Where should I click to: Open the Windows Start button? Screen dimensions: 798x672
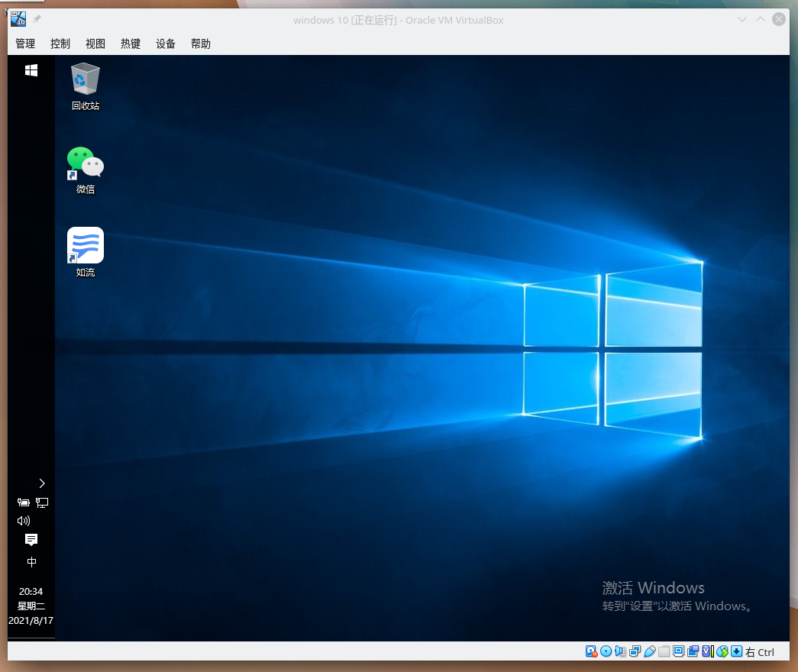click(x=31, y=70)
